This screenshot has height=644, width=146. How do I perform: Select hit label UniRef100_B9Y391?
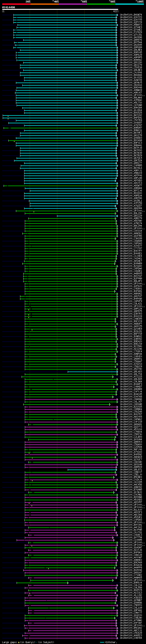[x=131, y=525]
